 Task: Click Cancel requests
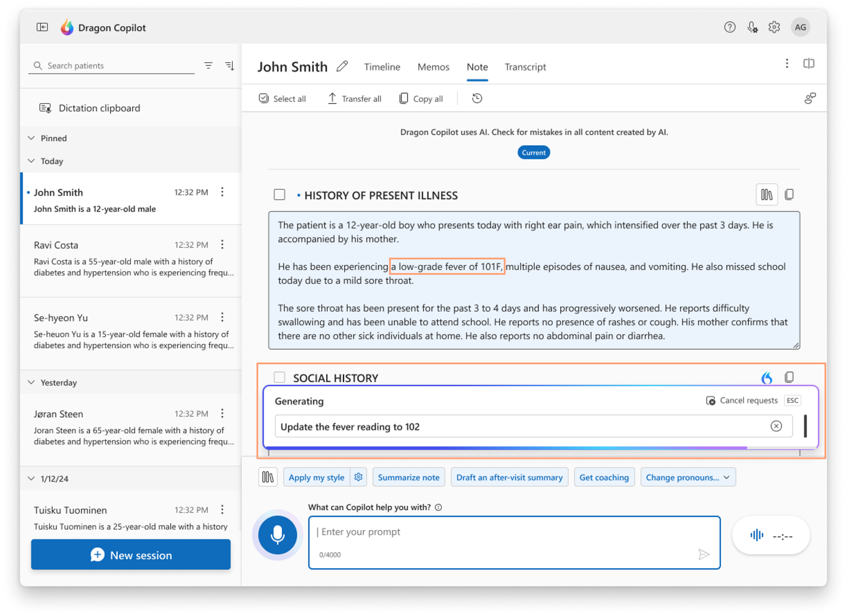pyautogui.click(x=742, y=400)
